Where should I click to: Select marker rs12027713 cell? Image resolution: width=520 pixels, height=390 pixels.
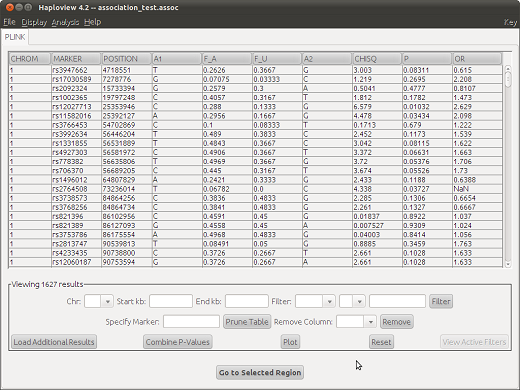76,107
